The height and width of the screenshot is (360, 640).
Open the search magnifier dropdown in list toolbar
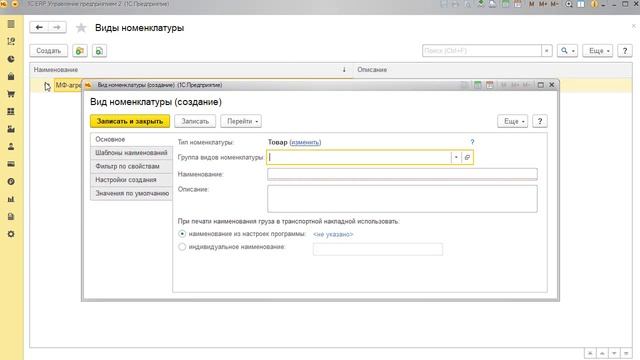[567, 51]
